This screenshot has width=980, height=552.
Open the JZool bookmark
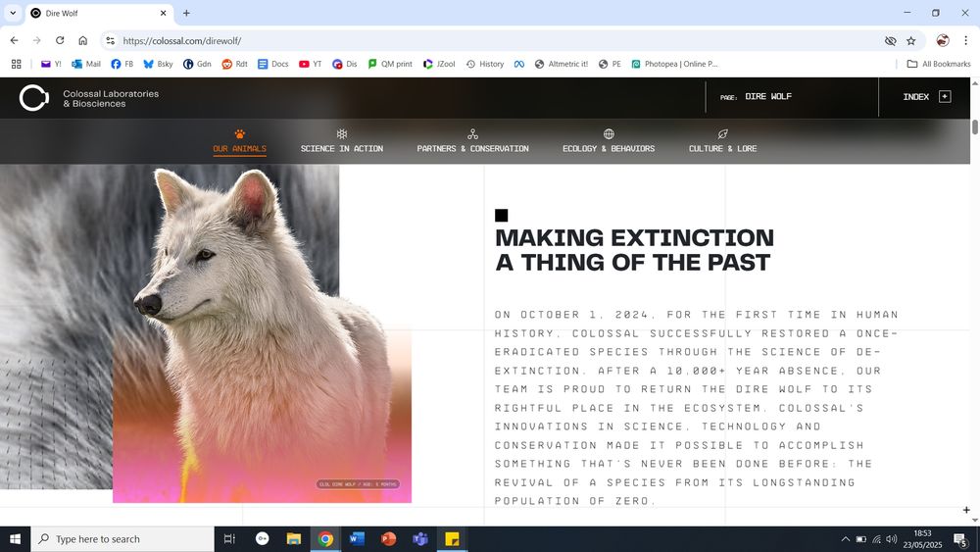pos(439,64)
